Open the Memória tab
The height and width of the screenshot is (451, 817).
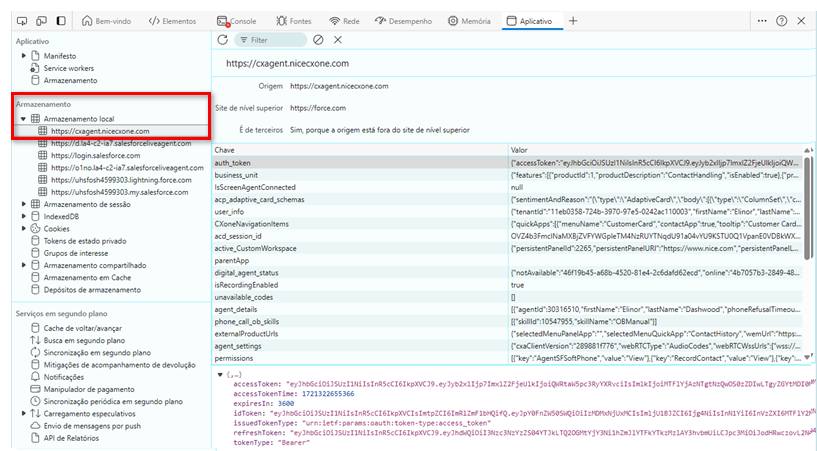point(469,21)
